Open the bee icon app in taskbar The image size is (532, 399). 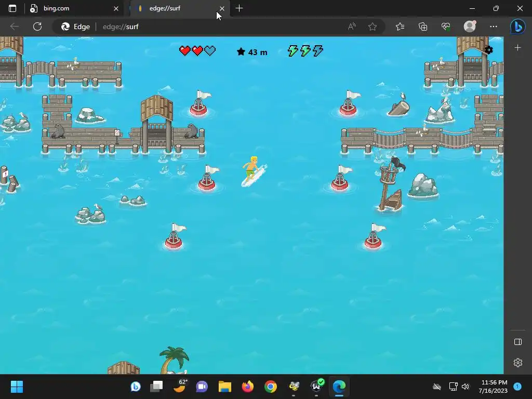(294, 387)
